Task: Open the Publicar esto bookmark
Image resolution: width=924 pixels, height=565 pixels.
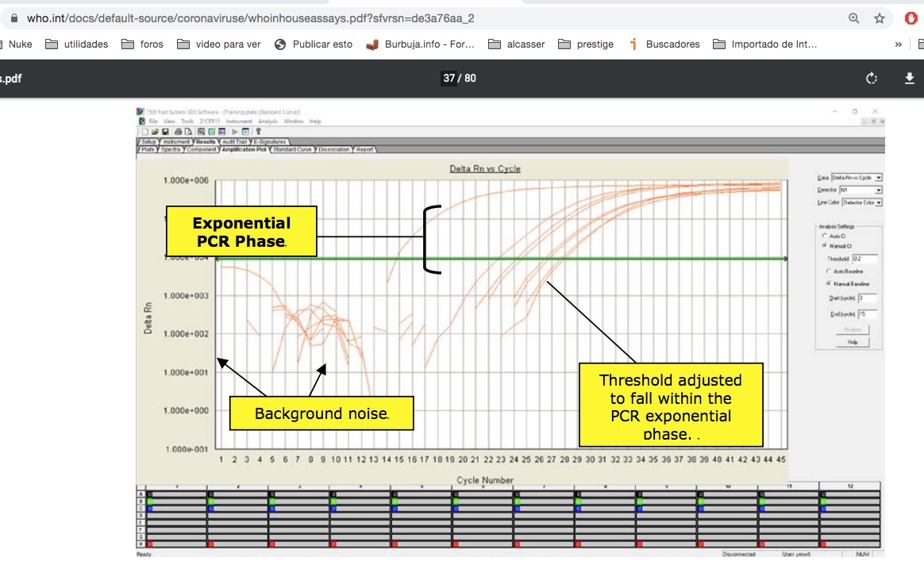Action: tap(314, 44)
